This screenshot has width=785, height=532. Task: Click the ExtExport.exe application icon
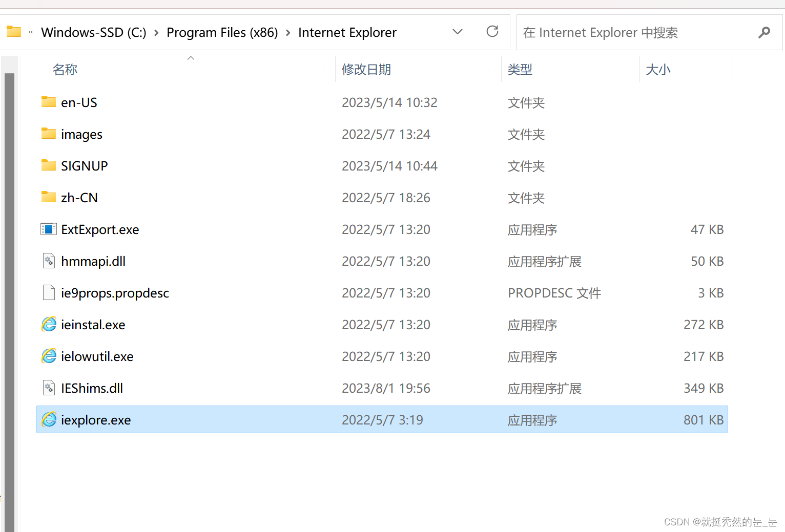[49, 229]
